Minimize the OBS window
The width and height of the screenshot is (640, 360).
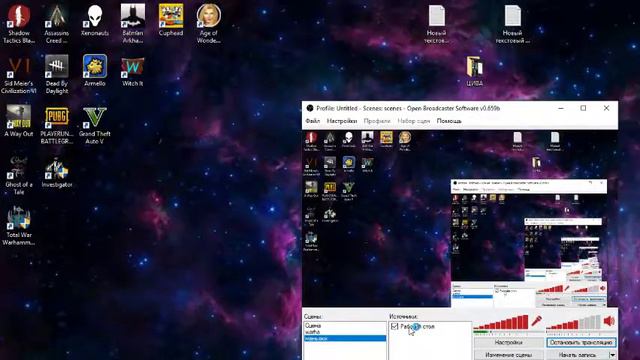(561, 108)
